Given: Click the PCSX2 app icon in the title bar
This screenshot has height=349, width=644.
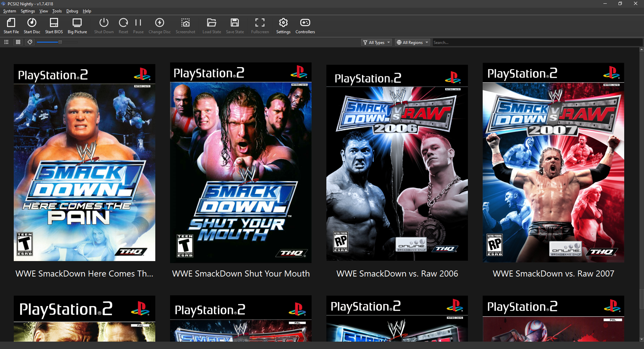Looking at the screenshot, I should click(4, 4).
